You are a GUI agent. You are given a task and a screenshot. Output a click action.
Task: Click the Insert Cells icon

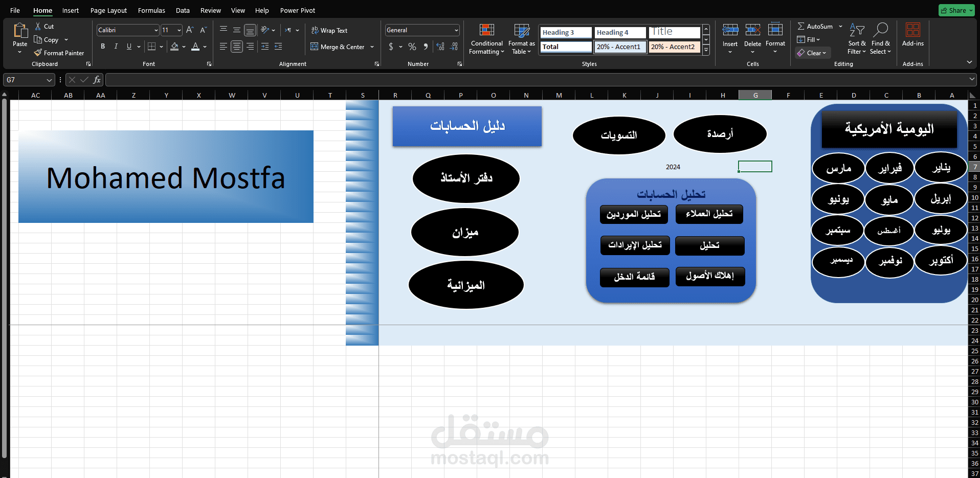pos(729,31)
